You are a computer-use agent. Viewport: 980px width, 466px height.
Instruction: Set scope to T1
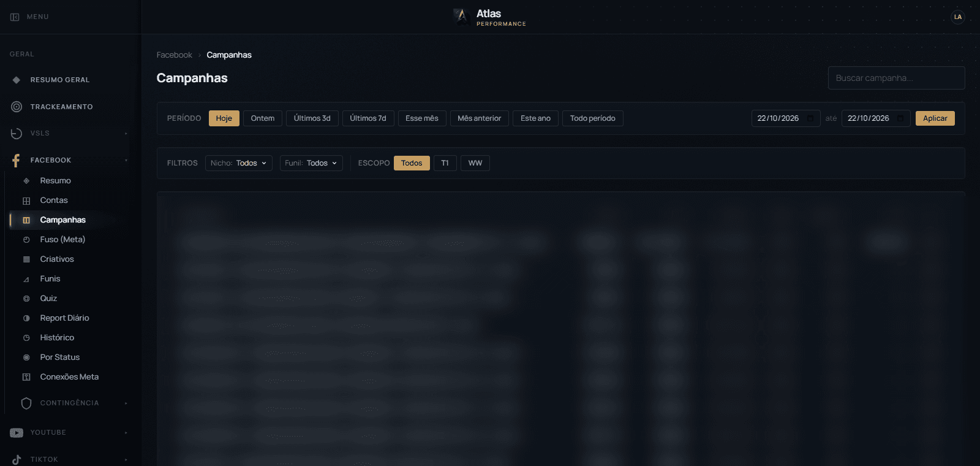445,163
